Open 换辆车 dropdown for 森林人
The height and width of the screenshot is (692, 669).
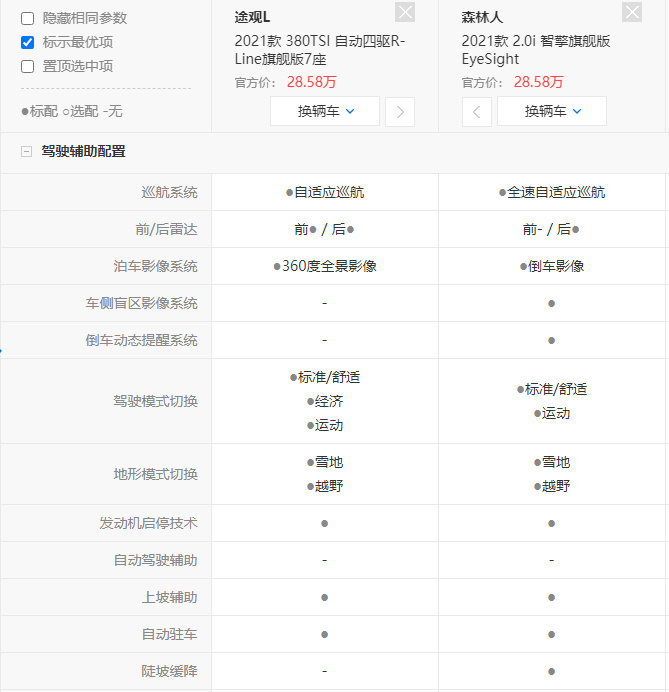(552, 111)
